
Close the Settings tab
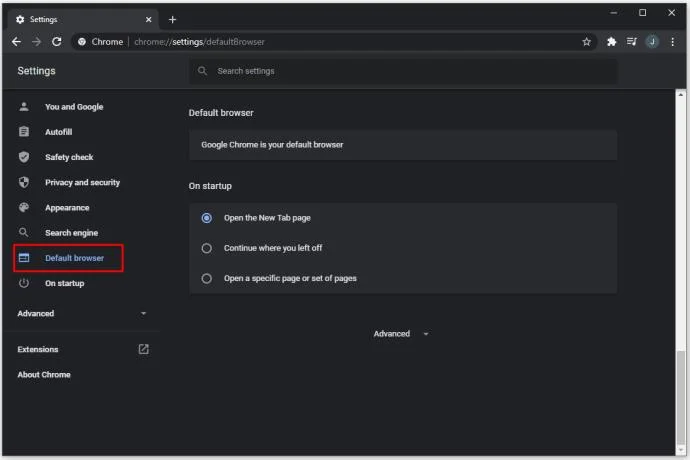(148, 19)
